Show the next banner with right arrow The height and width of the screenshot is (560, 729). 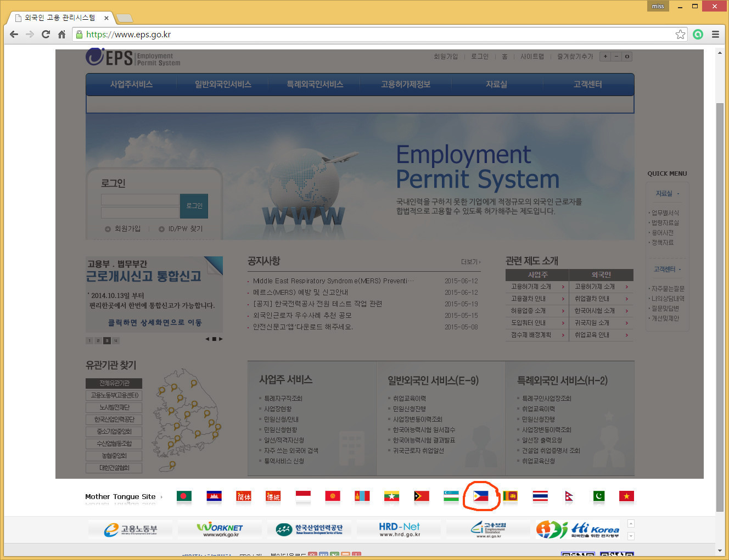pos(221,339)
